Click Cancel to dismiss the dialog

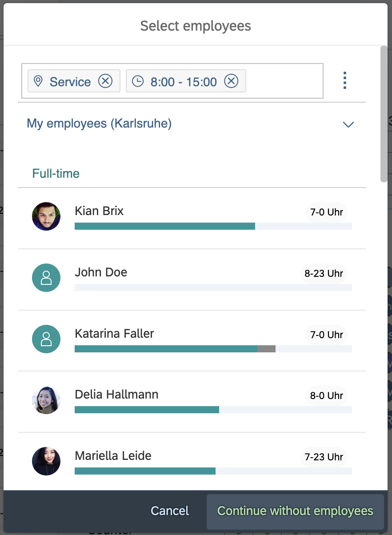(170, 511)
